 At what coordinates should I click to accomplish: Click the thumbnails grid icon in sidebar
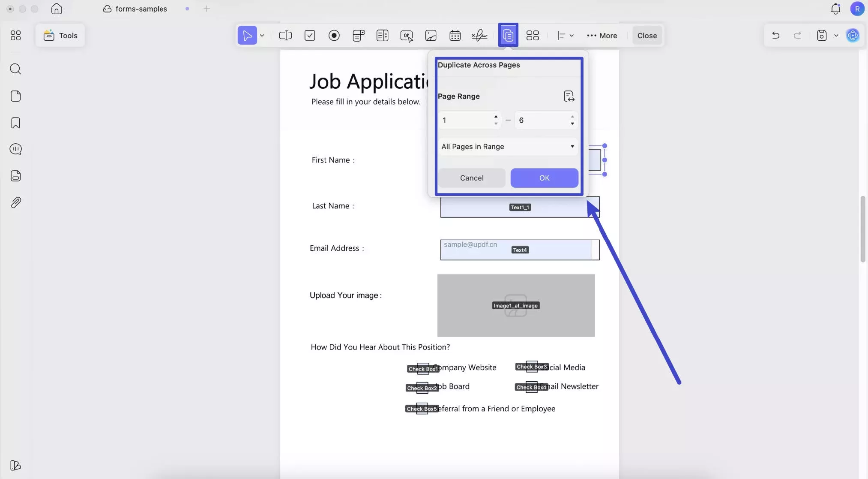[15, 36]
